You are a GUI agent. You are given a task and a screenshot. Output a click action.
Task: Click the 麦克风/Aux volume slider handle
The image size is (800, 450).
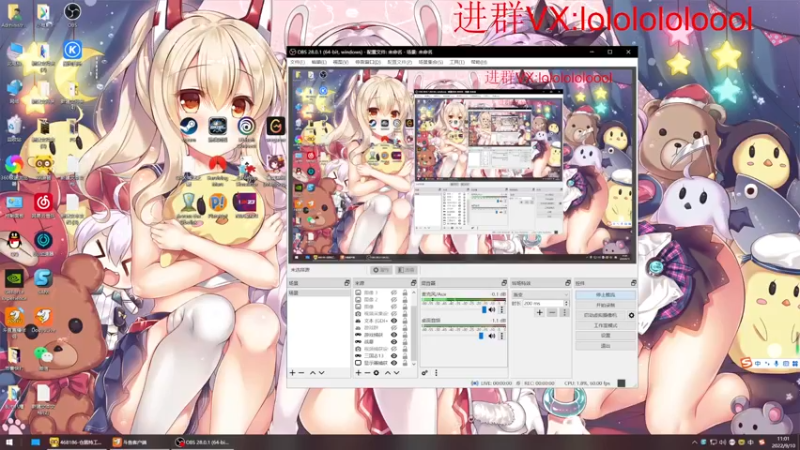[484, 310]
